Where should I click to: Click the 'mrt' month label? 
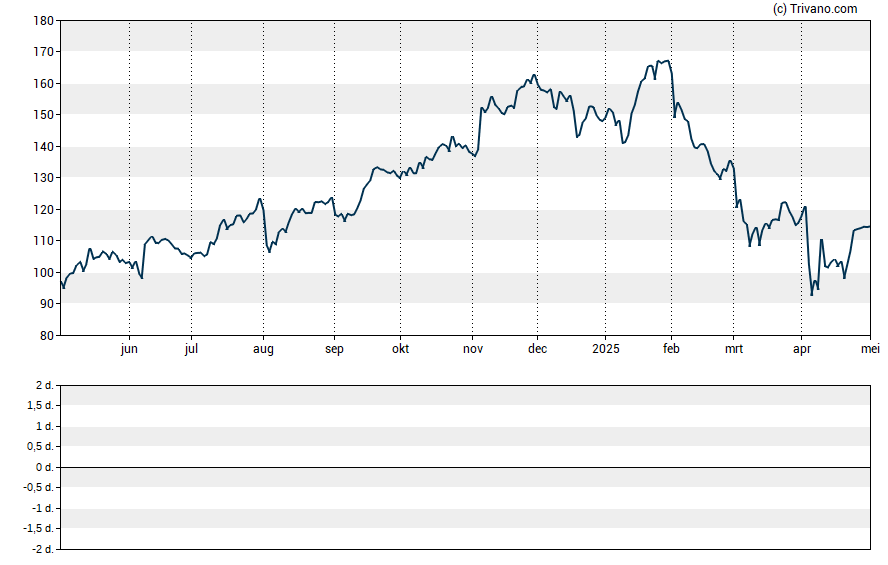point(734,349)
